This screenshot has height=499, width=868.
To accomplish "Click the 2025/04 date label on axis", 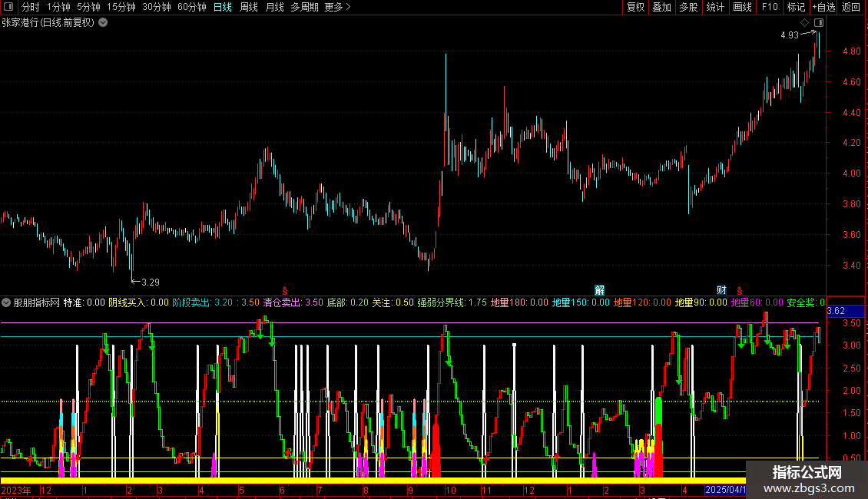I will tap(725, 490).
